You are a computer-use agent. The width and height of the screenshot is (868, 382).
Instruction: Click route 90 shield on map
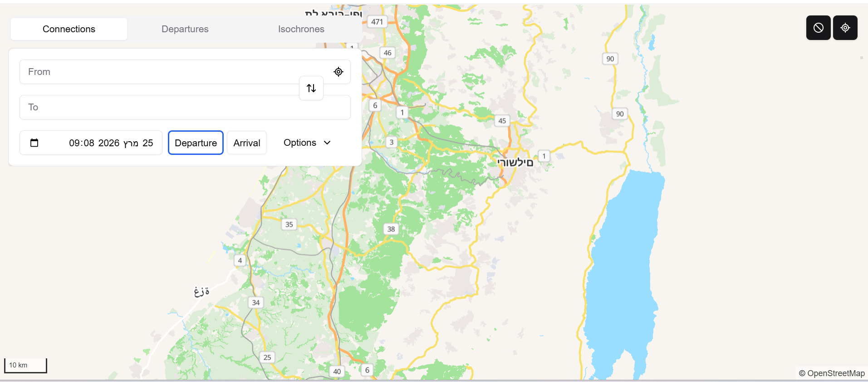click(x=610, y=59)
